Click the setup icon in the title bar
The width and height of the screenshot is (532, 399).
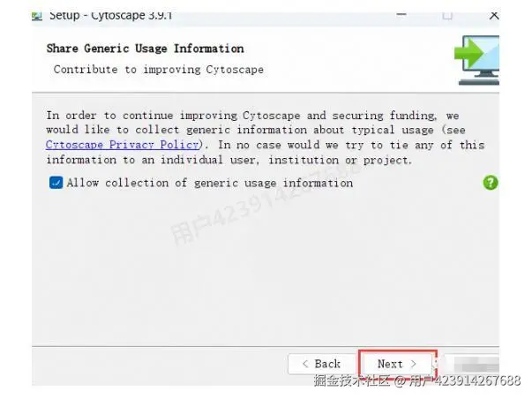(x=37, y=16)
